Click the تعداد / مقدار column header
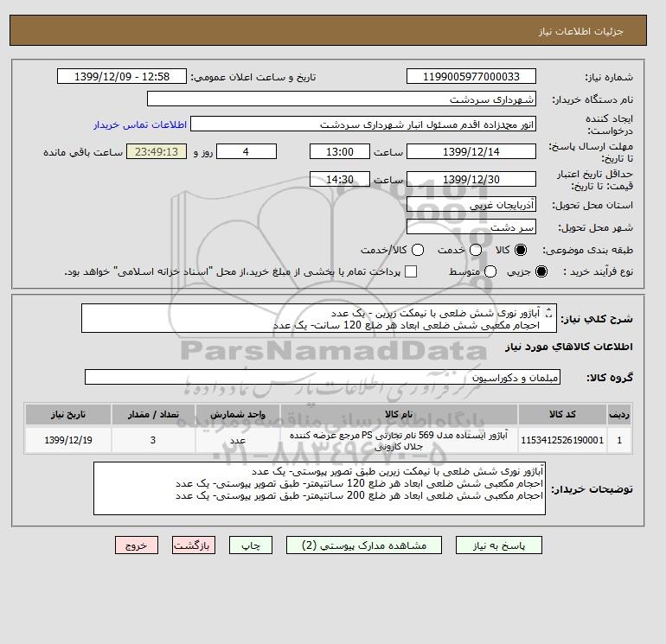This screenshot has height=644, width=666. pyautogui.click(x=153, y=414)
